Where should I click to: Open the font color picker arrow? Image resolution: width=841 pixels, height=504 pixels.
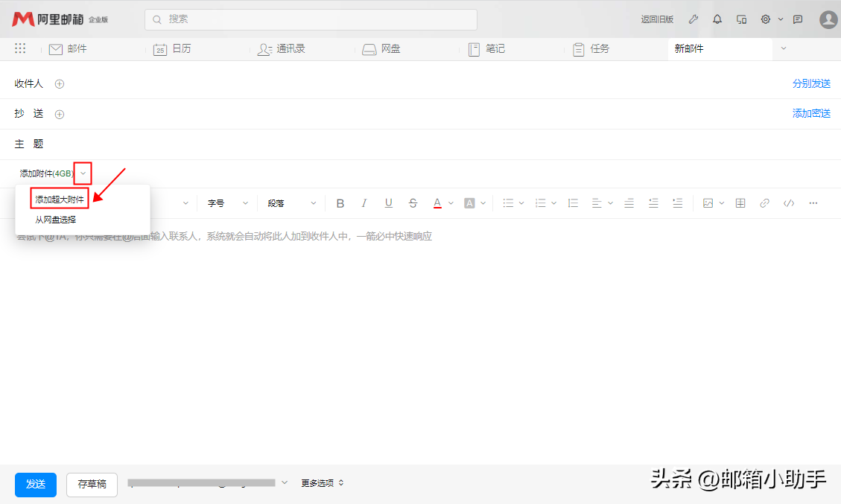[451, 203]
